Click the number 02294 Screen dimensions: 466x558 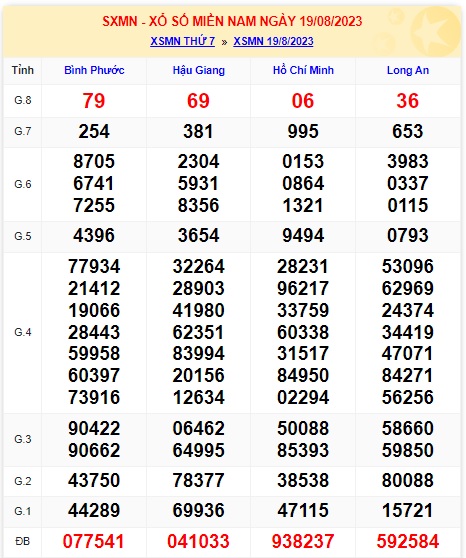point(303,398)
